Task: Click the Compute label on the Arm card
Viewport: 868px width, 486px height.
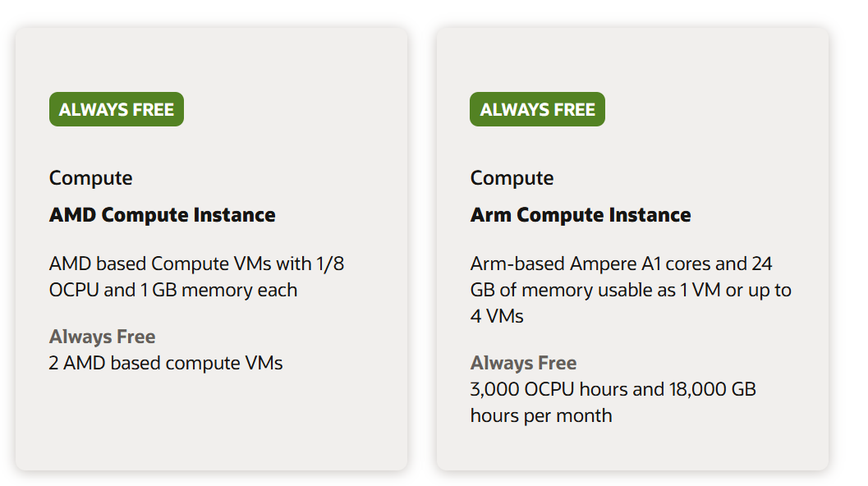Action: [x=512, y=178]
